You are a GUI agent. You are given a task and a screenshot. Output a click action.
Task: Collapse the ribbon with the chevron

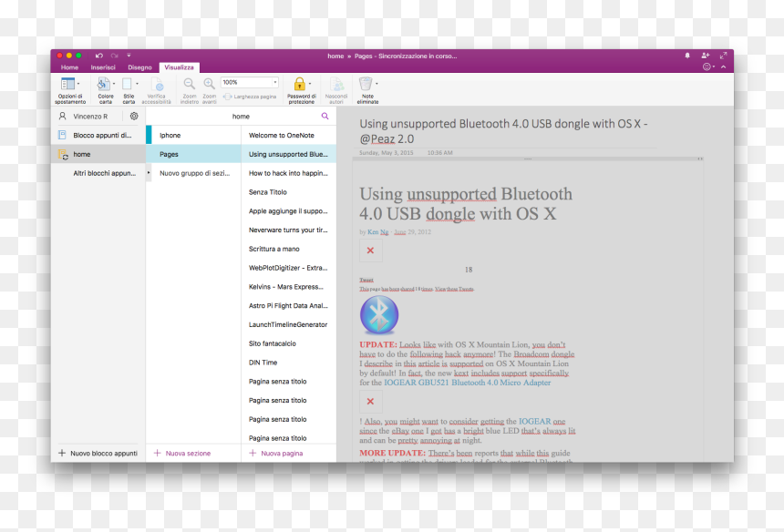click(724, 66)
